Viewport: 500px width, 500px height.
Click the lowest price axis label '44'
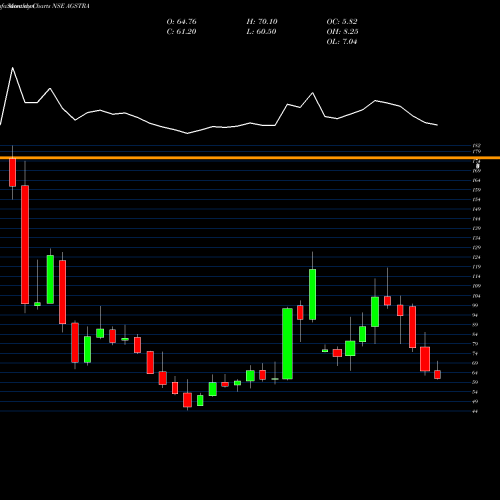tap(475, 411)
